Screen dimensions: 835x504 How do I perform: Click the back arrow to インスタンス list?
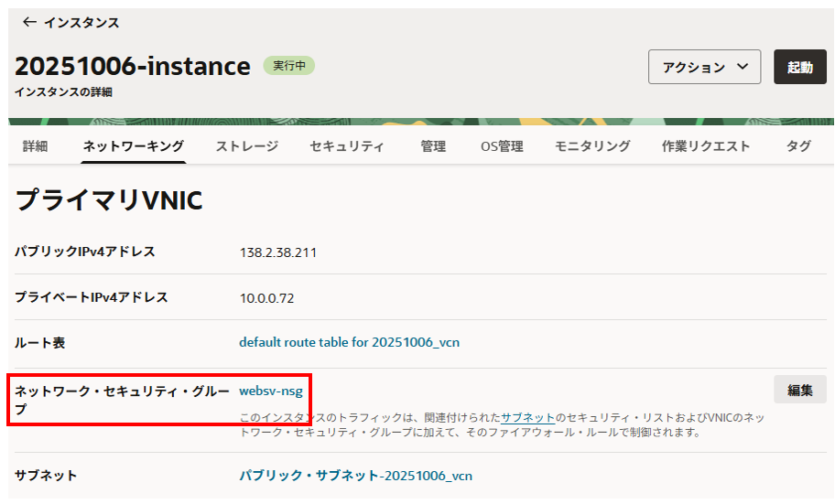pyautogui.click(x=29, y=22)
